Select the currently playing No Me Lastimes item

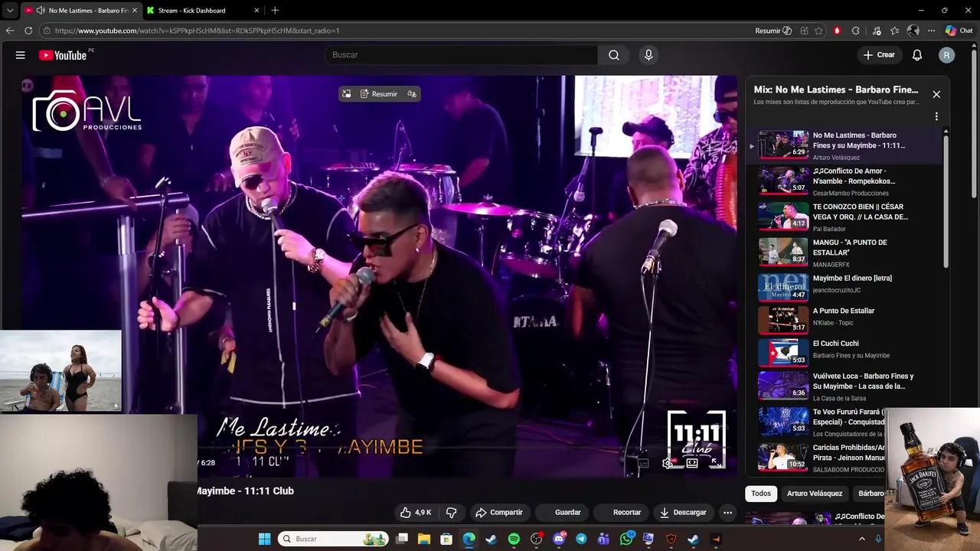click(844, 145)
